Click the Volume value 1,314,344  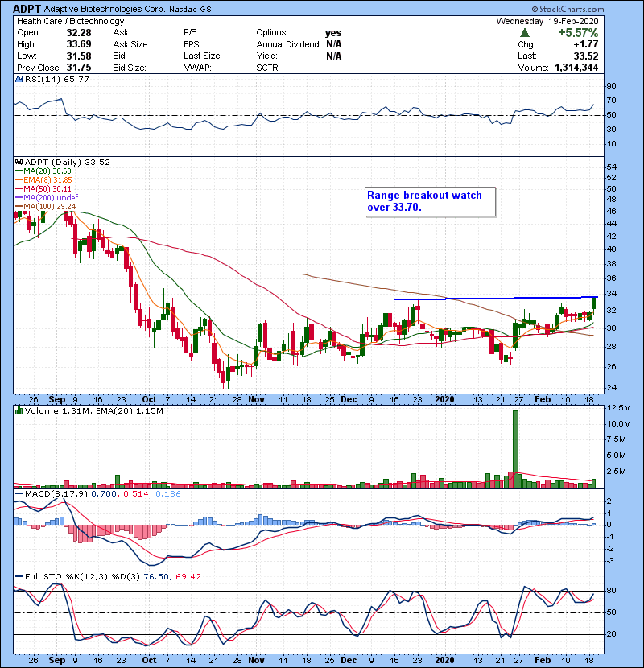pos(576,68)
